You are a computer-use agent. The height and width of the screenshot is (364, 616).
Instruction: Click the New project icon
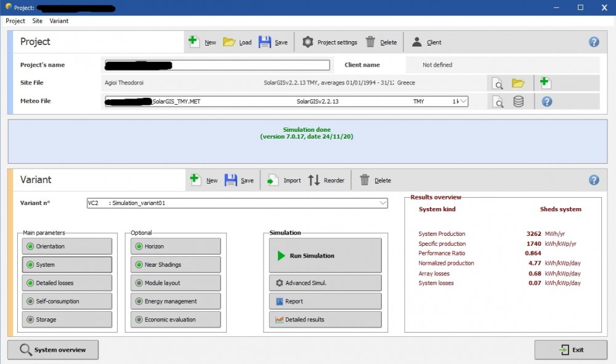point(194,42)
